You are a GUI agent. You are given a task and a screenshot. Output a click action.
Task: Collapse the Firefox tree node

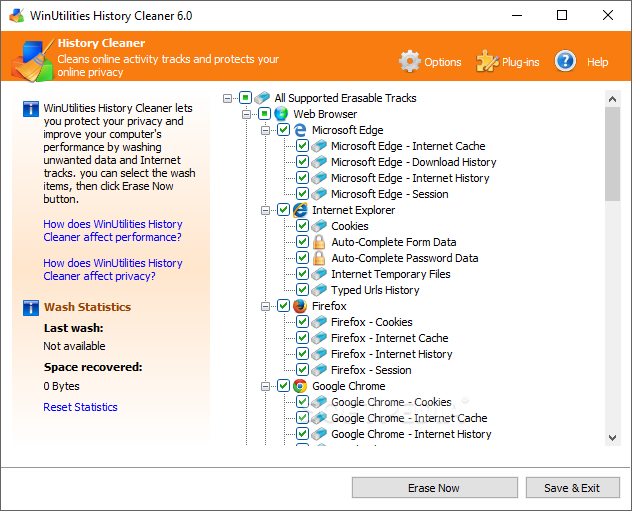(265, 306)
